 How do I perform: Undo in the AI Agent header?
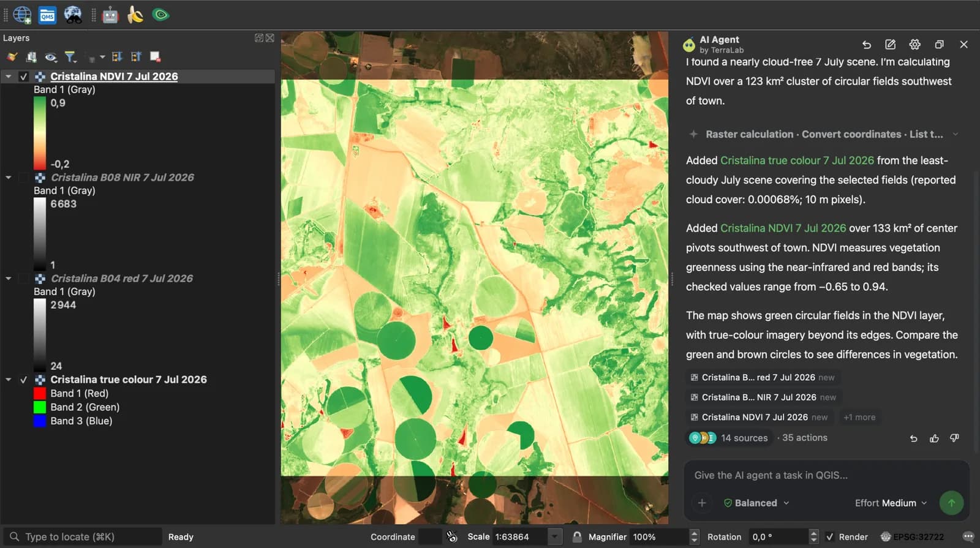[866, 44]
